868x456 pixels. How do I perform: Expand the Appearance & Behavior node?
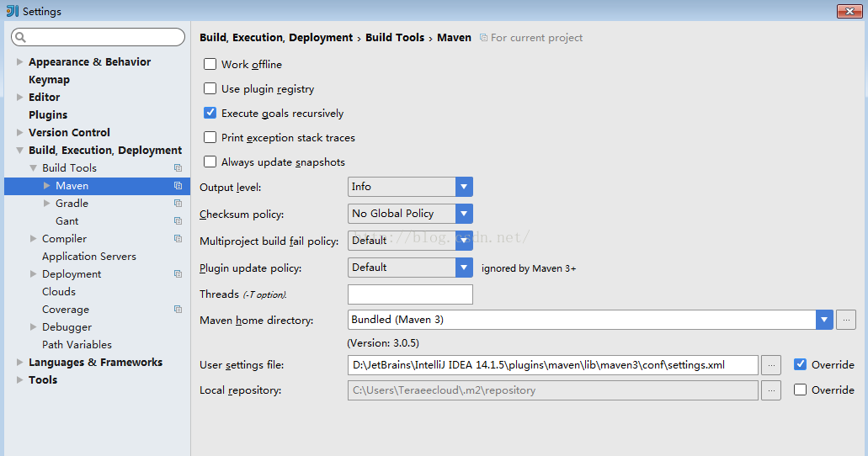click(20, 62)
